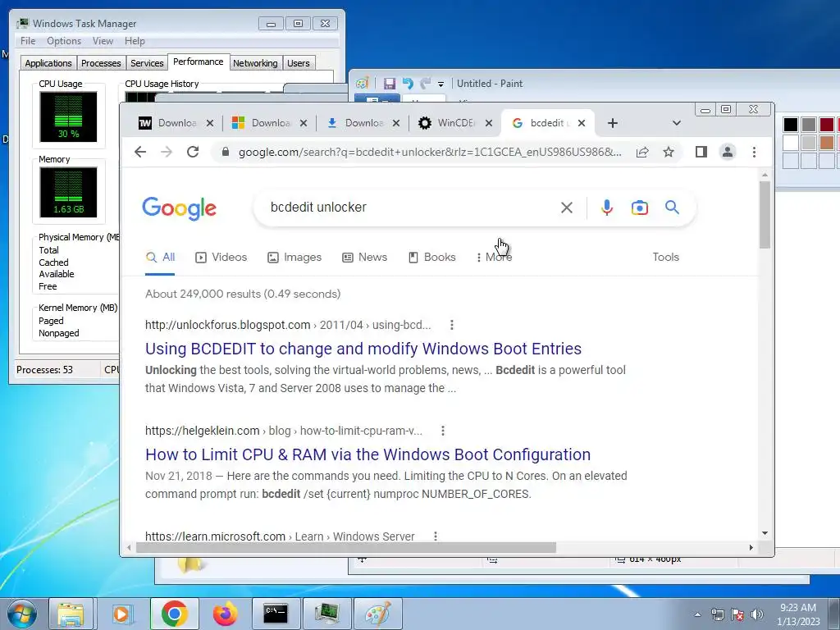Open Task Manager Users tab

point(299,63)
